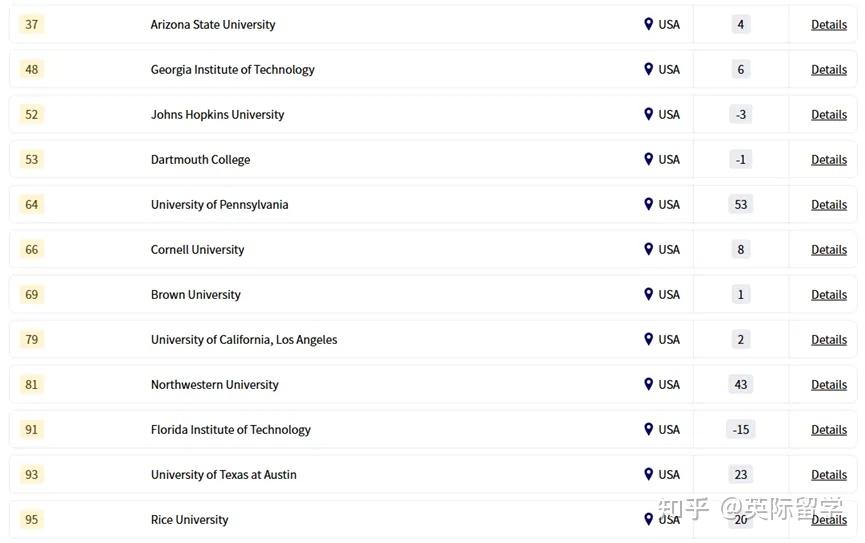Select the Brown University row name
This screenshot has width=865, height=543.
click(x=196, y=294)
